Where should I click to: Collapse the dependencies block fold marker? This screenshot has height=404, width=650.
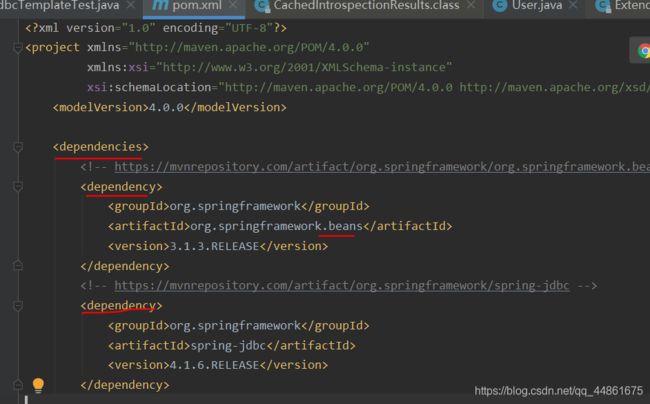18,147
